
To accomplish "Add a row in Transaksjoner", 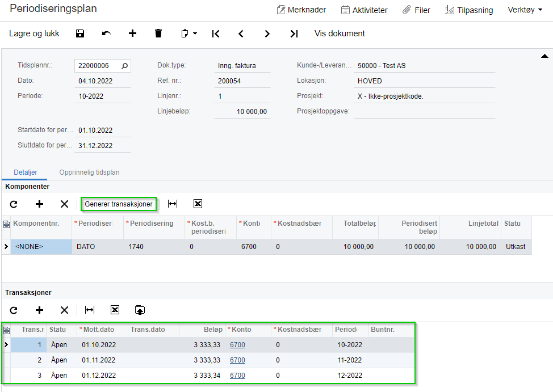I will [x=40, y=310].
